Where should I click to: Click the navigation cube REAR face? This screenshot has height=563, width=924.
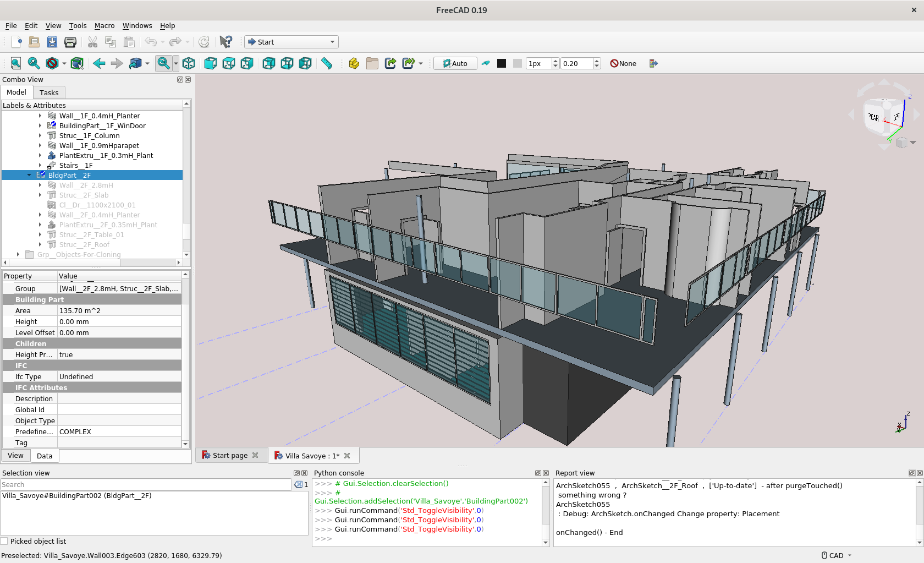pos(873,117)
